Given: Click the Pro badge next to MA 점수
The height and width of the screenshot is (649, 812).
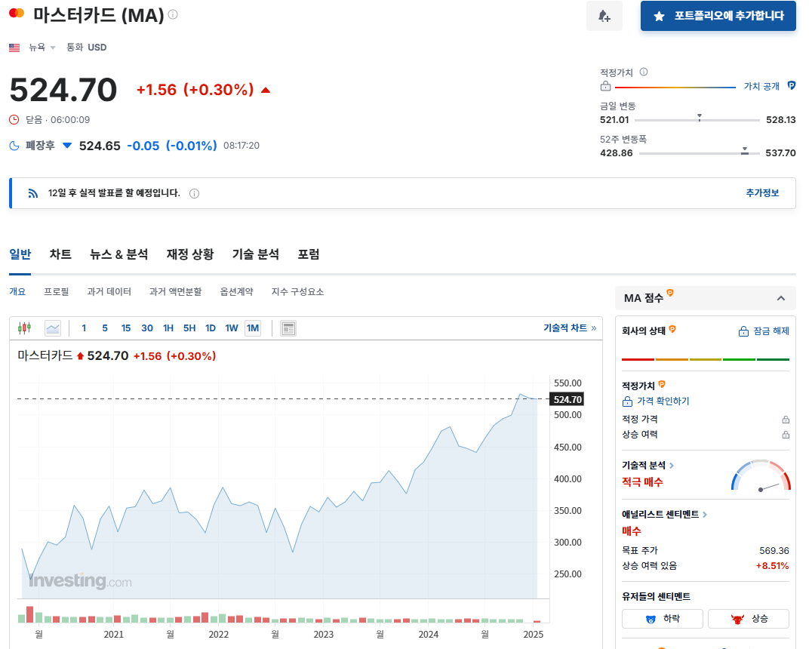Looking at the screenshot, I should [670, 293].
